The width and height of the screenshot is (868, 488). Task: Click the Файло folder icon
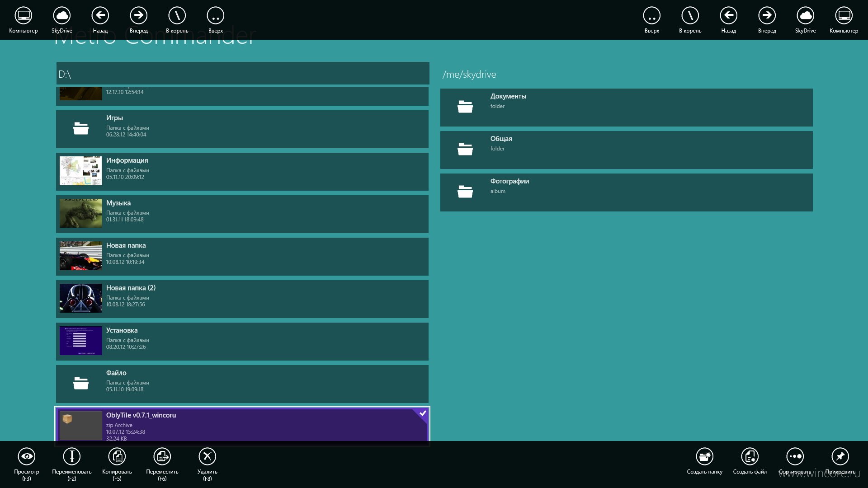81,383
